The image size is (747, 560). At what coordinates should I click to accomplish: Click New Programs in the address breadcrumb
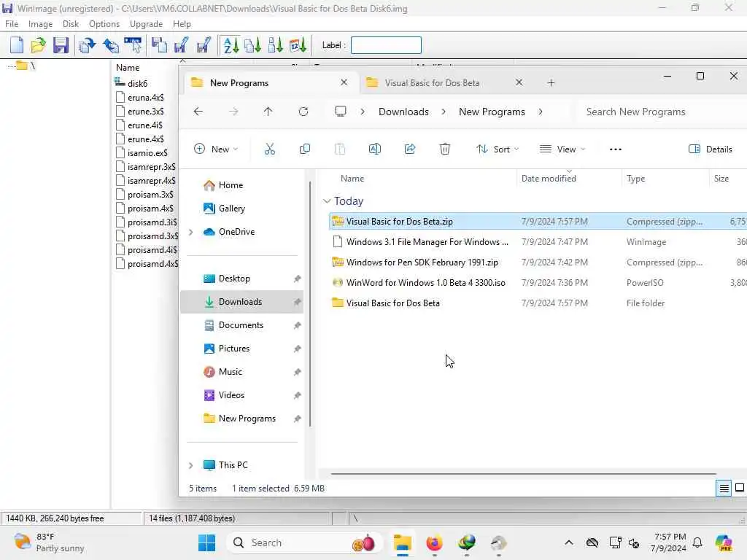[492, 112]
